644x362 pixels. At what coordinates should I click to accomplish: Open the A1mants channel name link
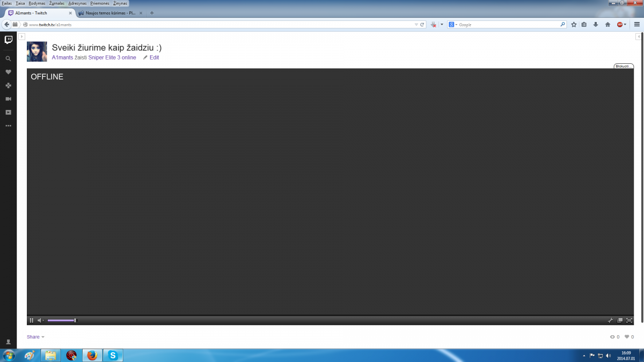62,57
